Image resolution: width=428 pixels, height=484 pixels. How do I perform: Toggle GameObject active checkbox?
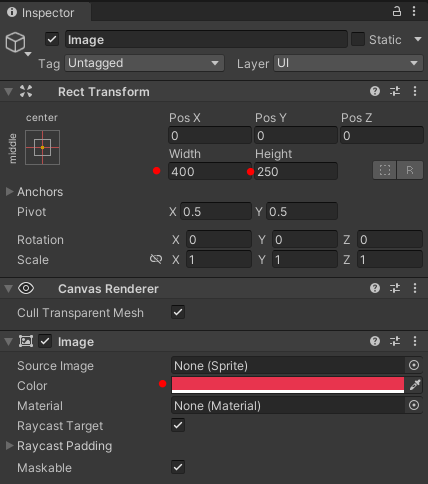click(x=52, y=39)
